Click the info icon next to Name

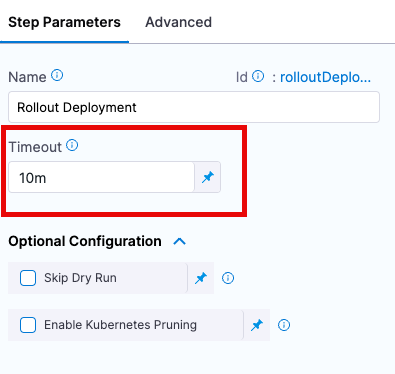click(57, 75)
